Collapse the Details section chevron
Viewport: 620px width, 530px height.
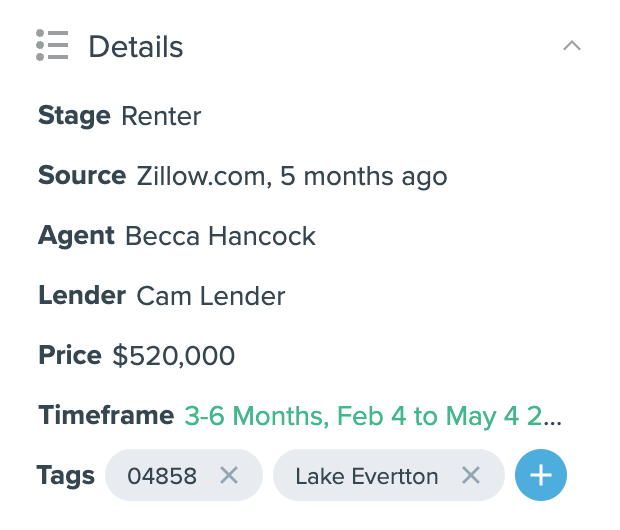tap(572, 46)
